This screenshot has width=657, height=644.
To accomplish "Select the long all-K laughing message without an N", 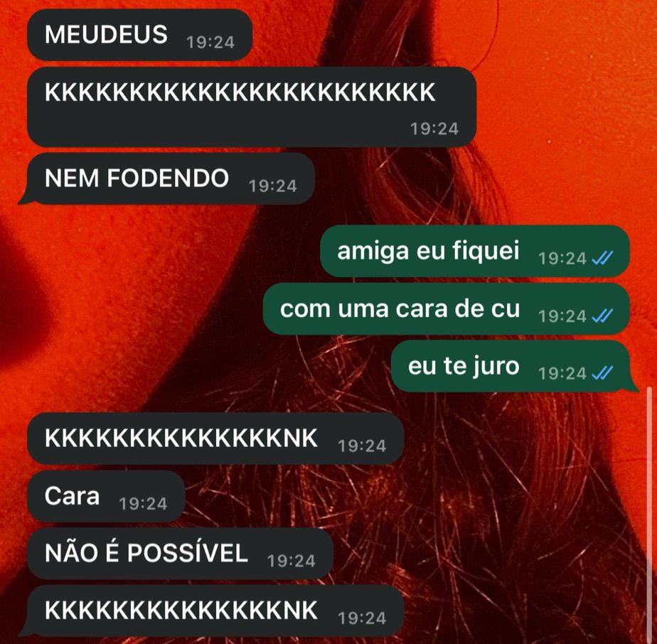I will [252, 107].
